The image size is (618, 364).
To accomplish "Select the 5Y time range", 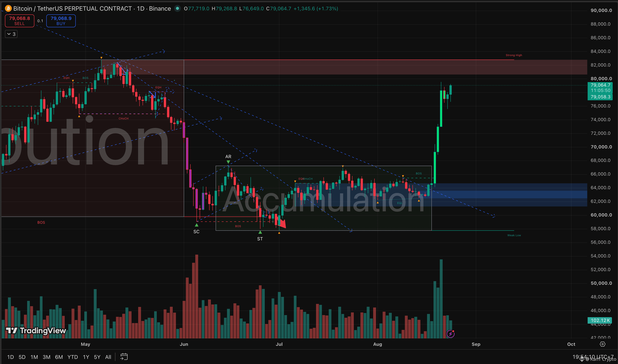I will point(97,357).
